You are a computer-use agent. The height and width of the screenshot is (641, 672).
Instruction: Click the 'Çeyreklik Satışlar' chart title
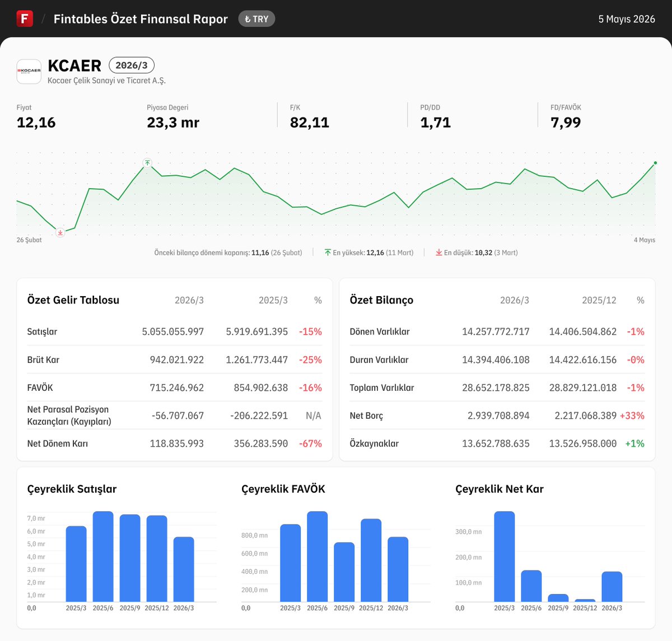(x=72, y=489)
